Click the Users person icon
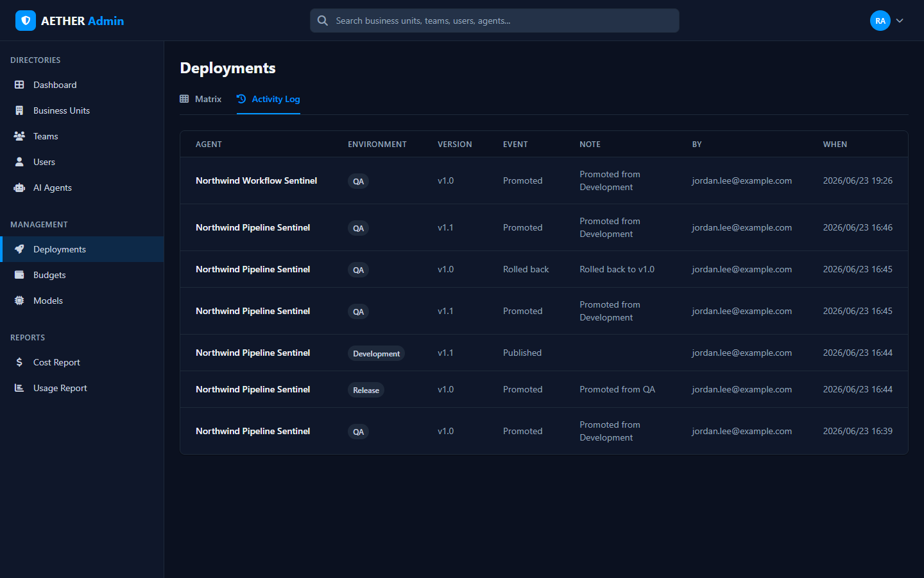This screenshot has height=578, width=924. tap(19, 162)
